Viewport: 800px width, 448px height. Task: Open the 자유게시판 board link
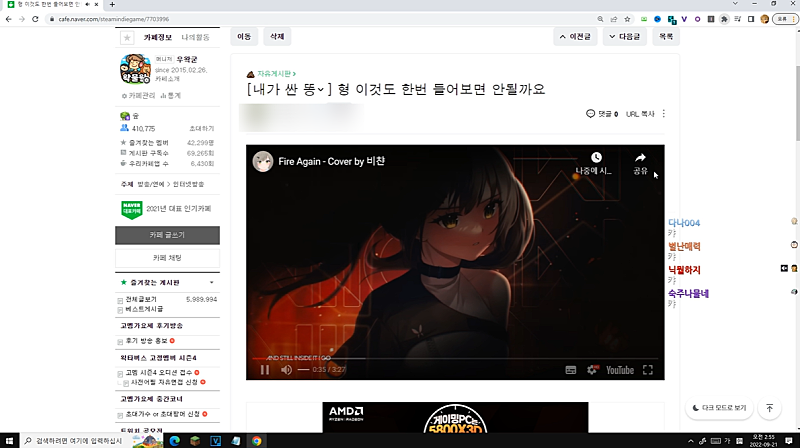(x=276, y=74)
